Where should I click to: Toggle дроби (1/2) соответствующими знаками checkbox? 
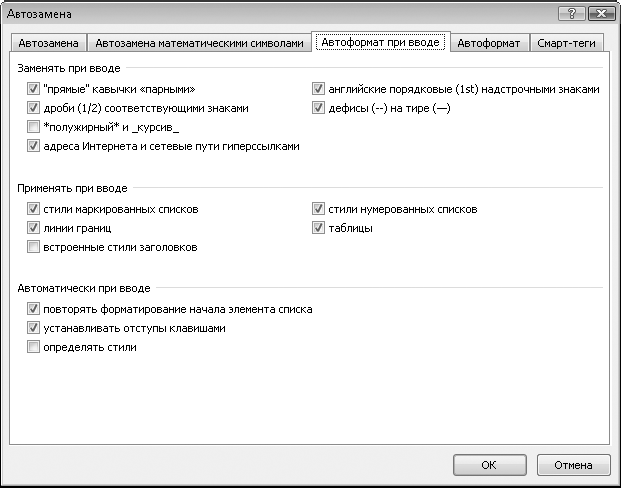pyautogui.click(x=33, y=108)
